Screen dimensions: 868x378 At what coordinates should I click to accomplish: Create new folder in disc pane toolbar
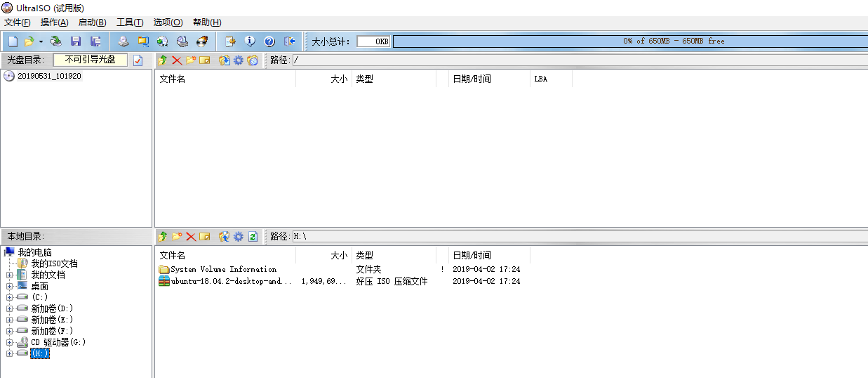pyautogui.click(x=191, y=60)
